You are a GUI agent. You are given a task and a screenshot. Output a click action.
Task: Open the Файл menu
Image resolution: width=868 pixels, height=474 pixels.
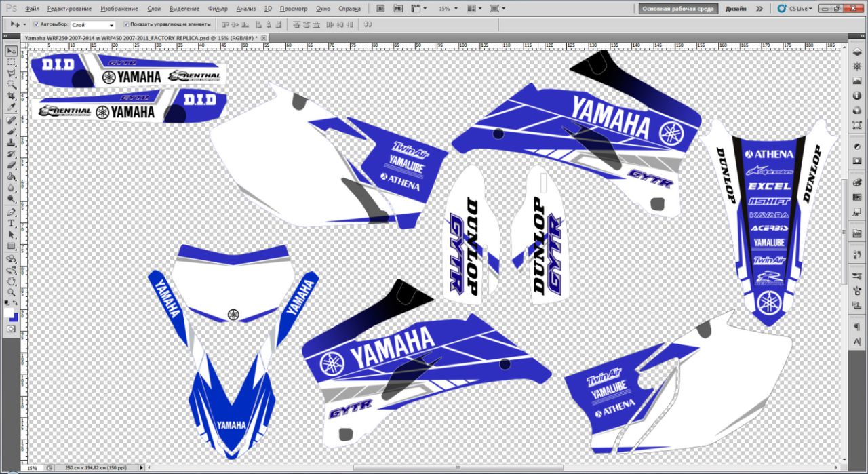31,9
